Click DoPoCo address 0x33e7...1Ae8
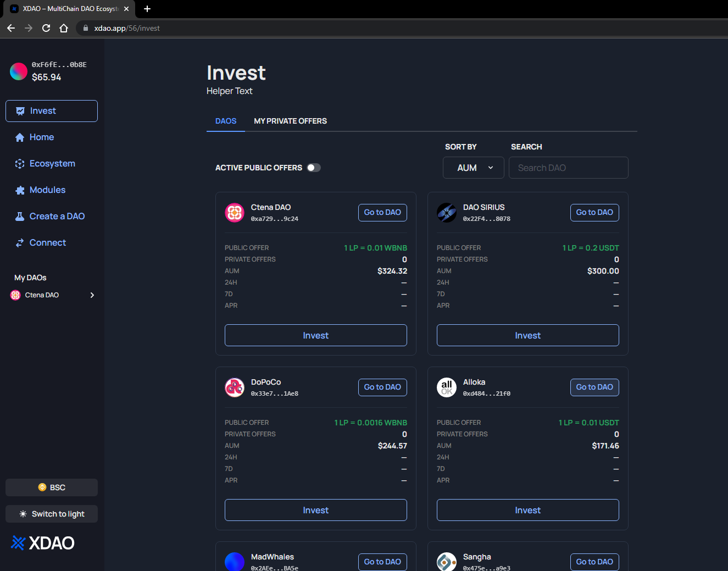The image size is (728, 571). point(275,393)
